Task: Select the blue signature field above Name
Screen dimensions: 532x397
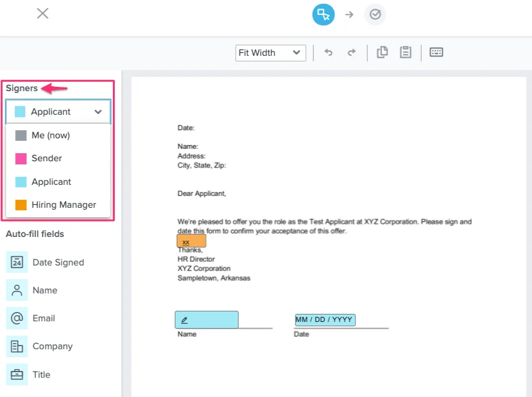Action: [206, 319]
